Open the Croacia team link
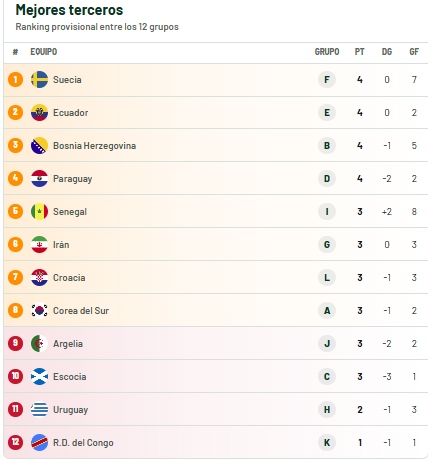Screen dimensions: 428x462 coord(69,278)
